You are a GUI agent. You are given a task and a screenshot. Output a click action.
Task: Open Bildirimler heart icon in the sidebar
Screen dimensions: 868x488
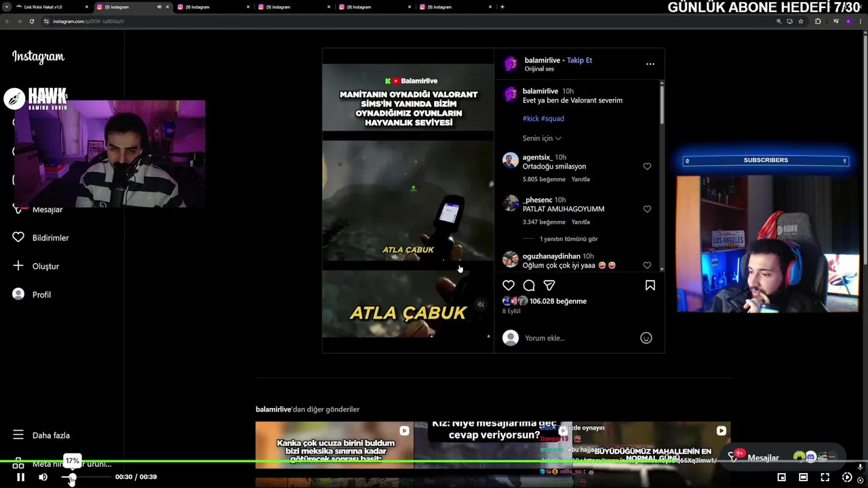coord(18,237)
